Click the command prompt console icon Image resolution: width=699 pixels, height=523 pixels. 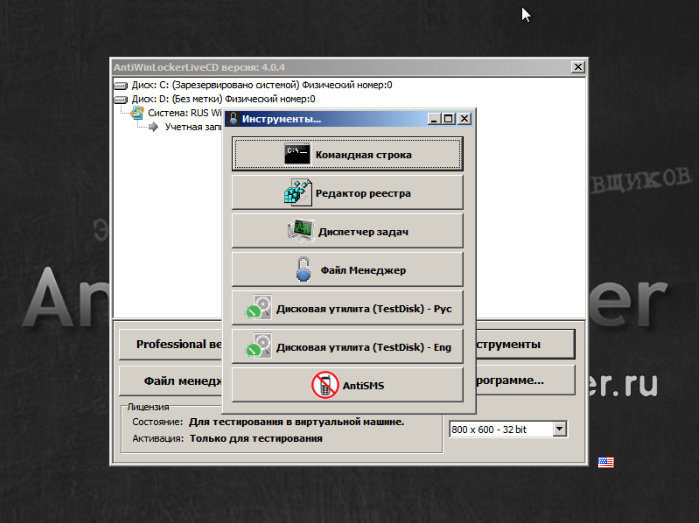pos(297,154)
